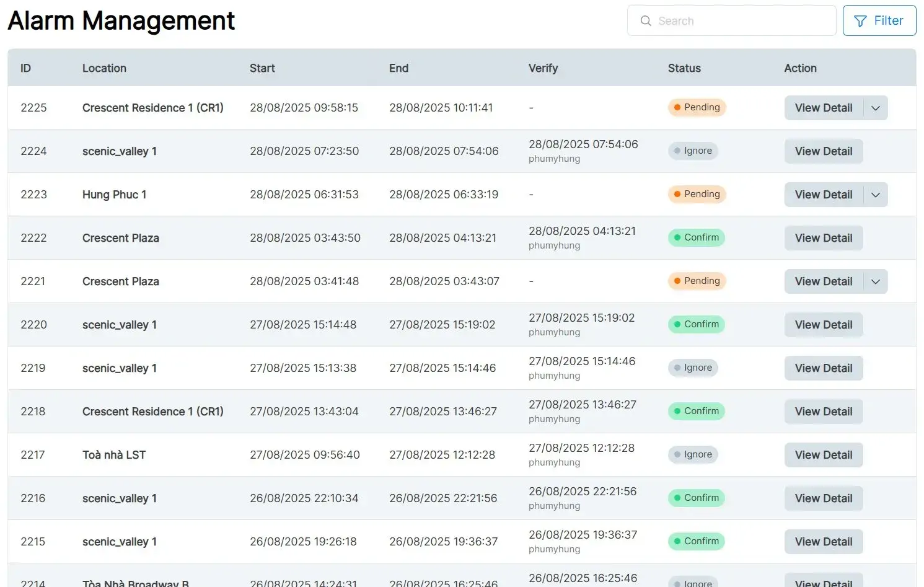Click start time 28/08/2025 09:58:15
This screenshot has height=587, width=924.
coord(304,108)
